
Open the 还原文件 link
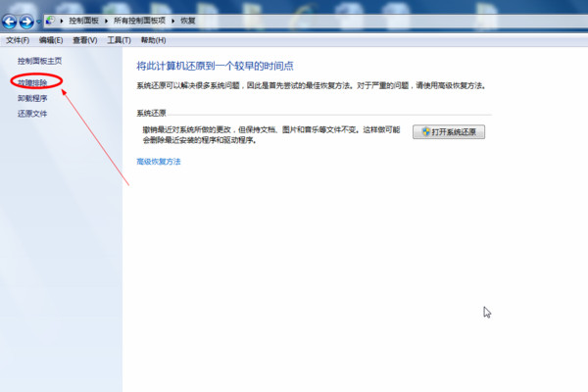32,114
